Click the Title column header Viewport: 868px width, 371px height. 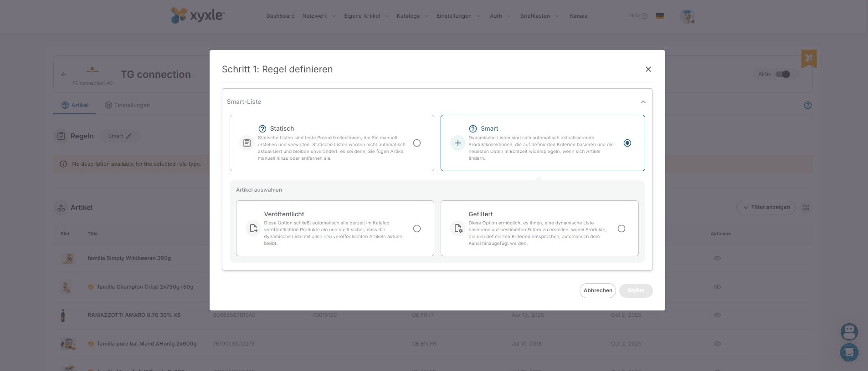point(92,234)
